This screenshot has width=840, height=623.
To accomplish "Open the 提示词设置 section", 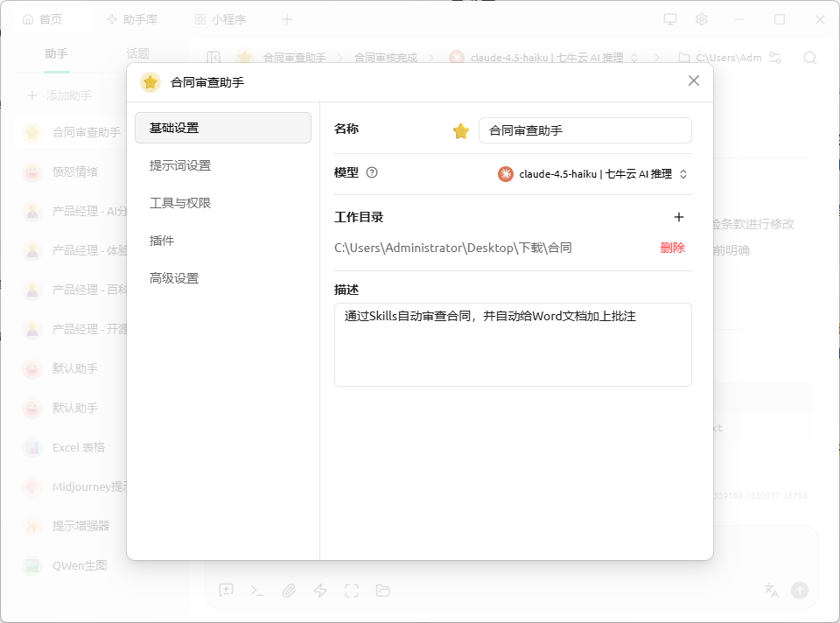I will point(180,165).
